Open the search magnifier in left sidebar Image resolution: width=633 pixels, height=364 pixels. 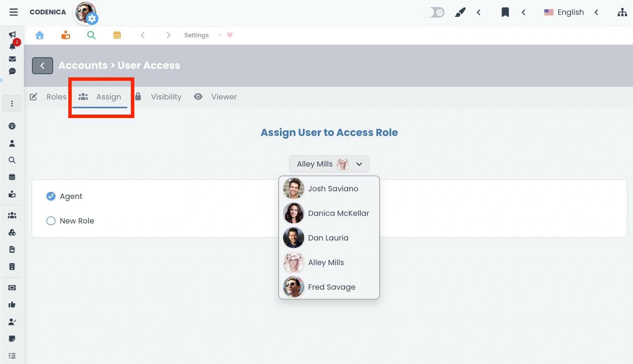point(12,160)
